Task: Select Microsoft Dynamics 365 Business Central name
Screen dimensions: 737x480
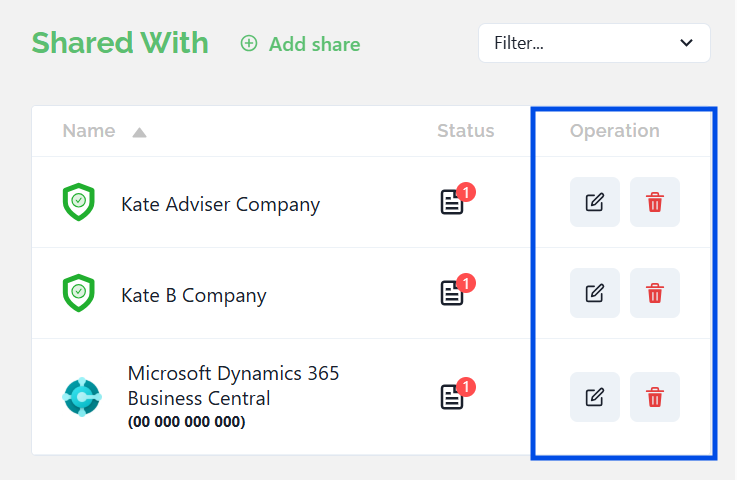Action: click(233, 385)
